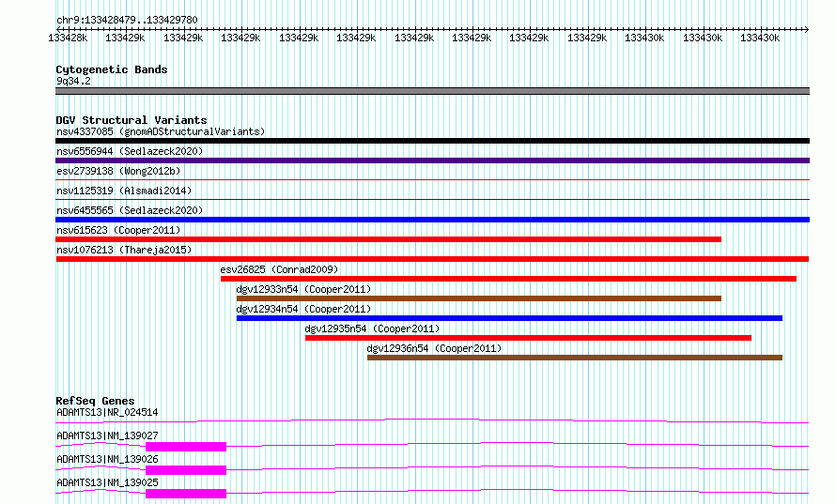Click dgv12936n54 (Cooper2011) label
The width and height of the screenshot is (836, 504).
434,348
